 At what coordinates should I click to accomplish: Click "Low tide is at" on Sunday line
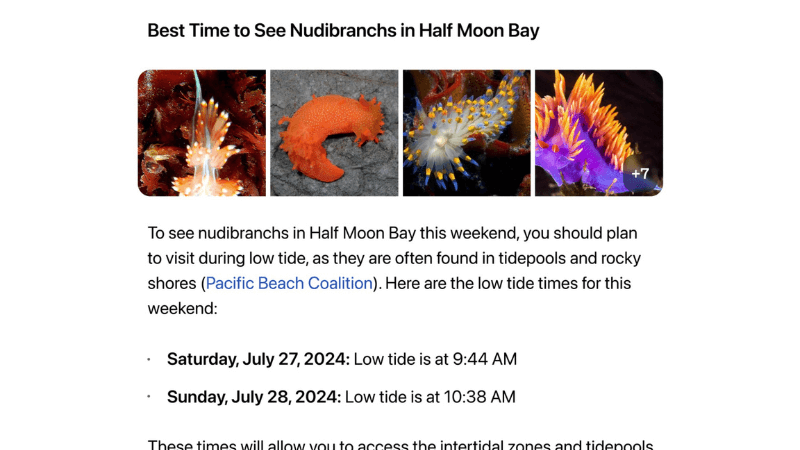point(392,397)
